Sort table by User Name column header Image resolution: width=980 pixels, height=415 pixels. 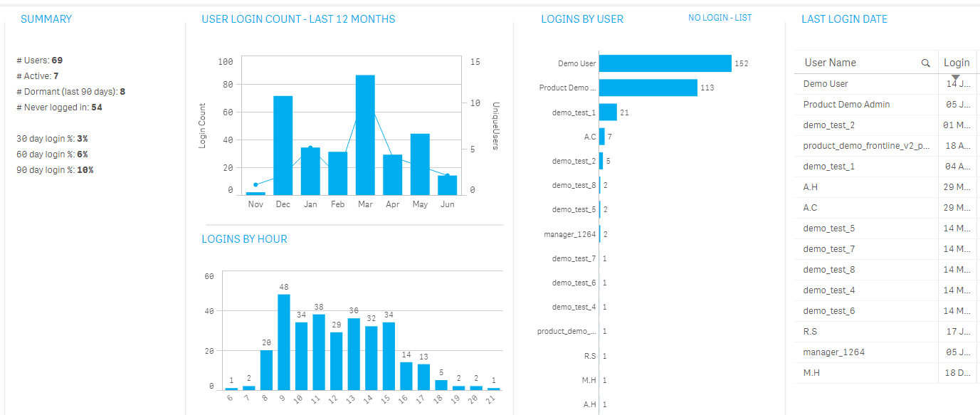830,63
